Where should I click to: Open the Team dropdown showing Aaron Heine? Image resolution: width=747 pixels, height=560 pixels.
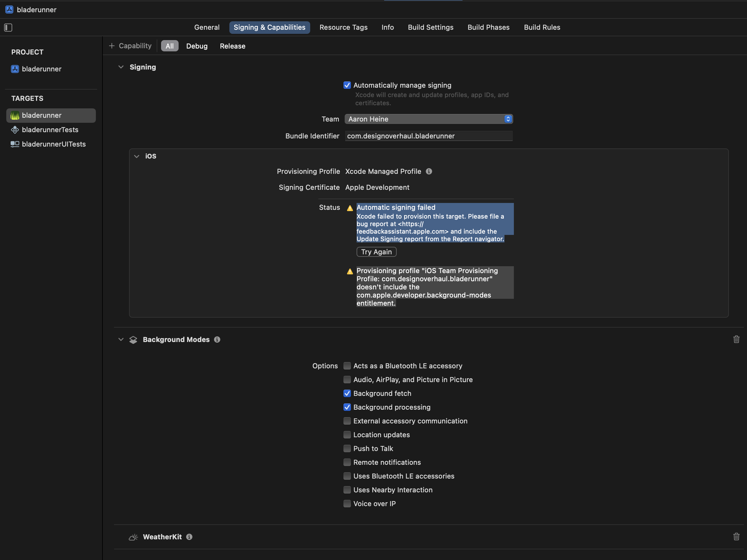pos(429,119)
